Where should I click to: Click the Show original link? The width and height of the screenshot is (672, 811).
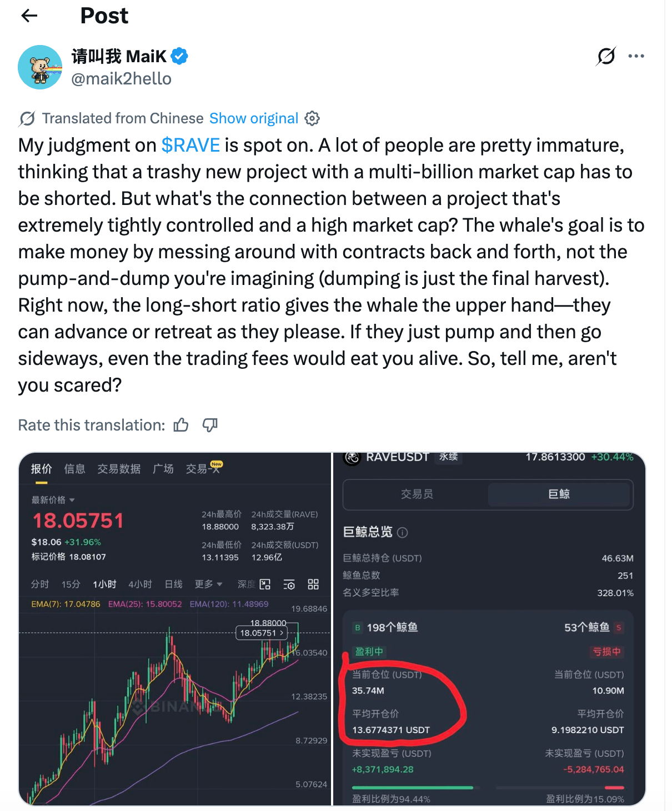254,118
